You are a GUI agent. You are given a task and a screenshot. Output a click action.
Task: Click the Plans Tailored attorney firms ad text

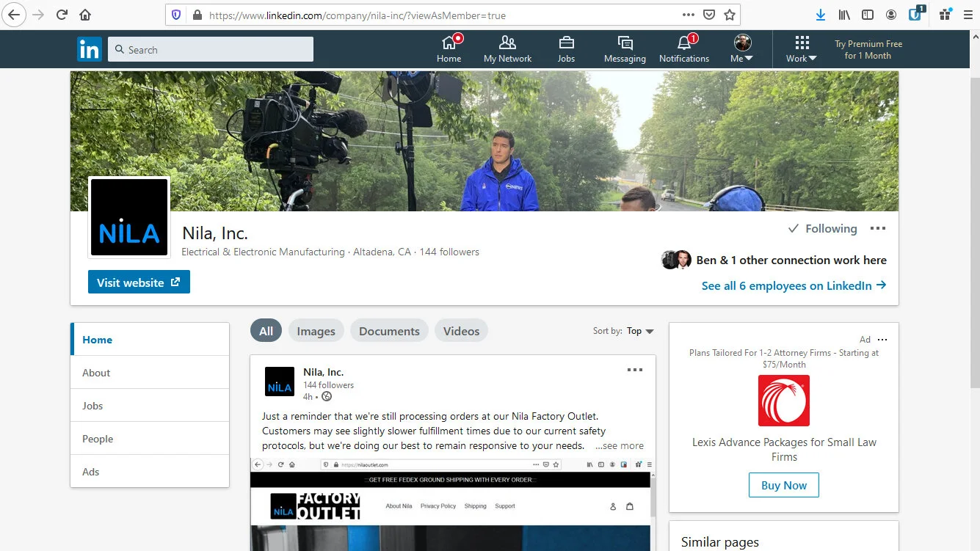784,358
